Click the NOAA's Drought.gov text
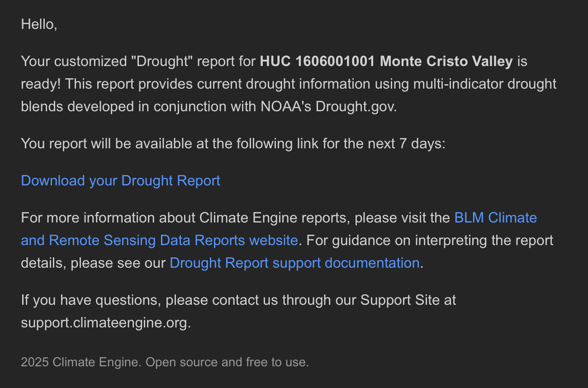The height and width of the screenshot is (388, 588). (x=329, y=107)
